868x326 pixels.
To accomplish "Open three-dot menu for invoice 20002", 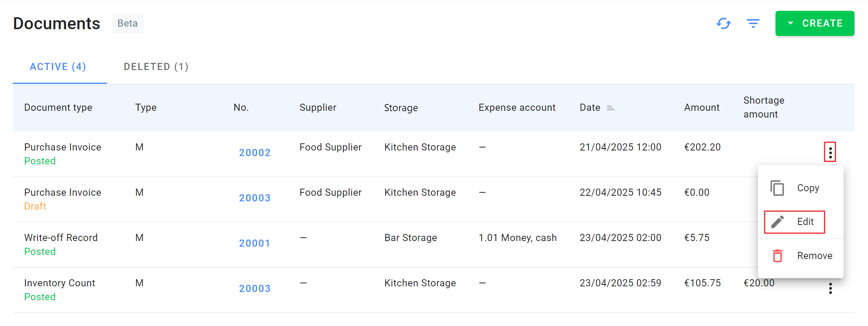I will (830, 152).
